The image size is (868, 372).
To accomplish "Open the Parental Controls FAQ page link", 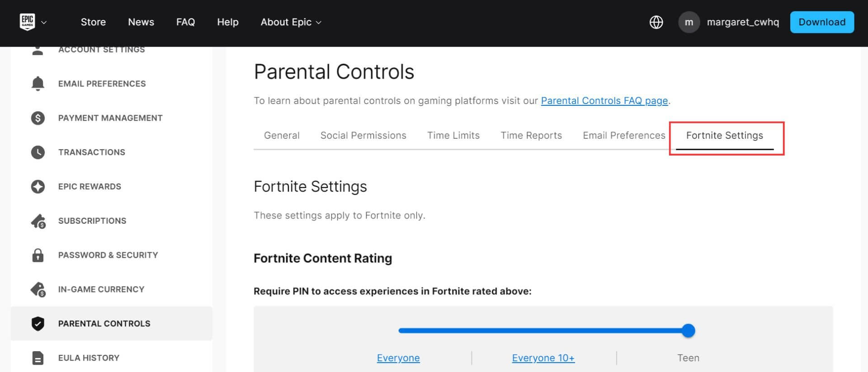I will (x=604, y=101).
